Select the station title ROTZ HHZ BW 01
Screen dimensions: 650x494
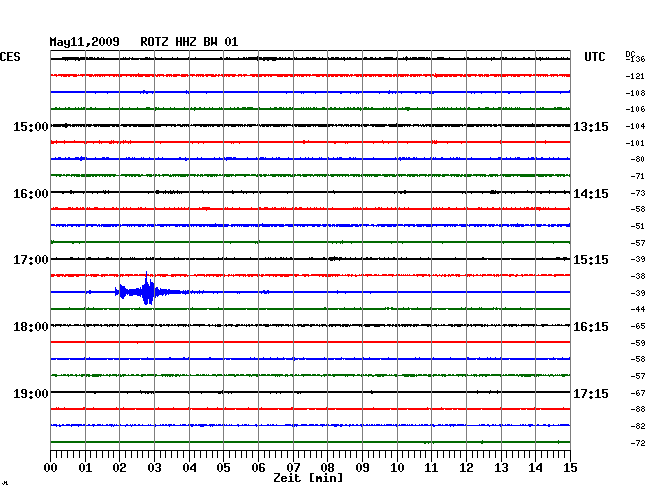(189, 42)
